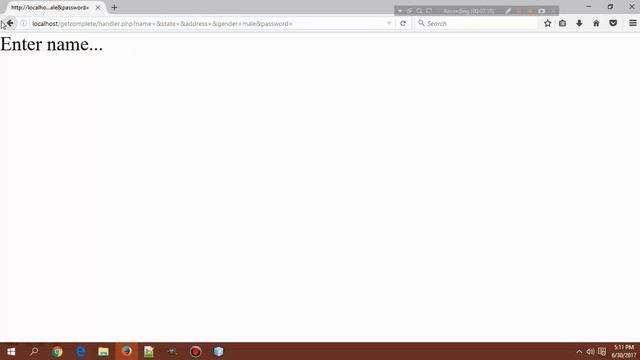Viewport: 640px width, 360px height.
Task: Show bookmarks list icon in toolbar
Action: pyautogui.click(x=562, y=23)
